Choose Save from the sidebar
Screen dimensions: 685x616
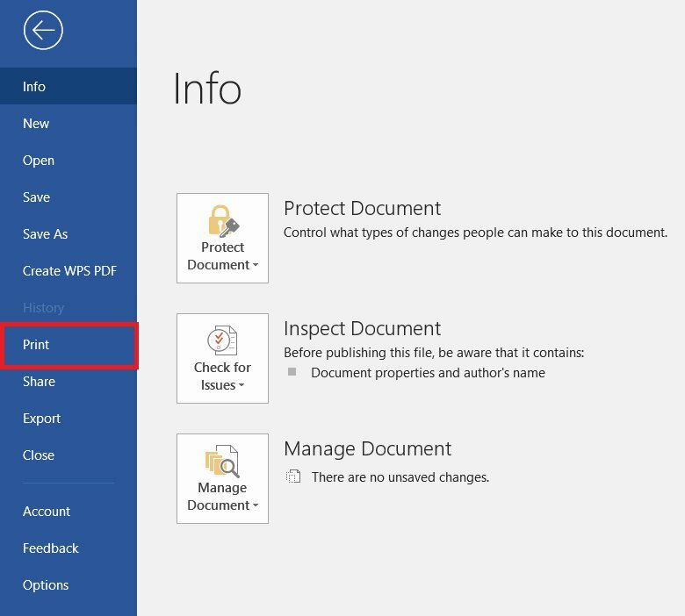(36, 197)
